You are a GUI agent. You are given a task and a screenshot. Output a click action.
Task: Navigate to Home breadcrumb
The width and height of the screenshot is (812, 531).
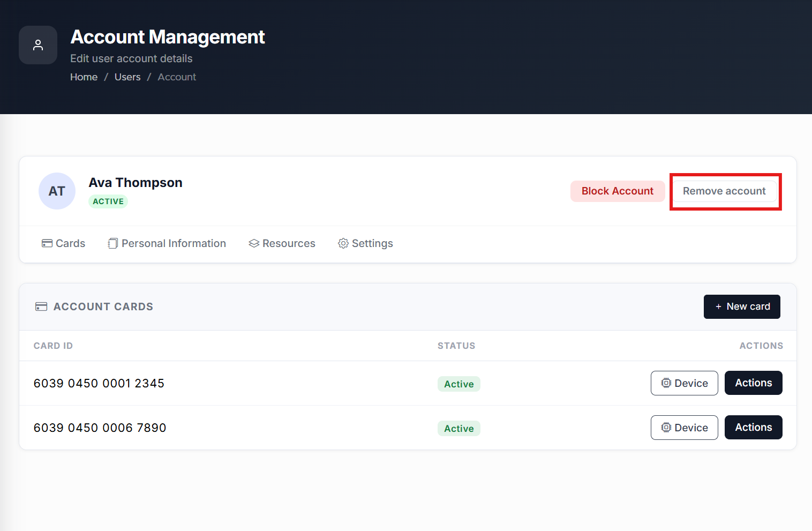tap(84, 77)
